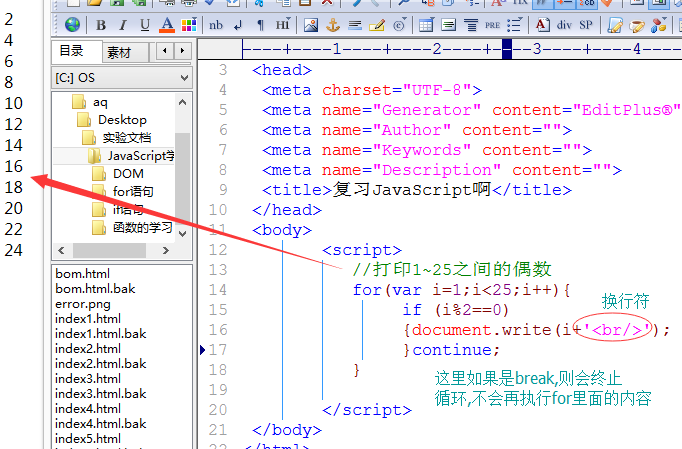This screenshot has width=682, height=449.
Task: Insert HTML comment pencil icon
Action: click(x=377, y=25)
